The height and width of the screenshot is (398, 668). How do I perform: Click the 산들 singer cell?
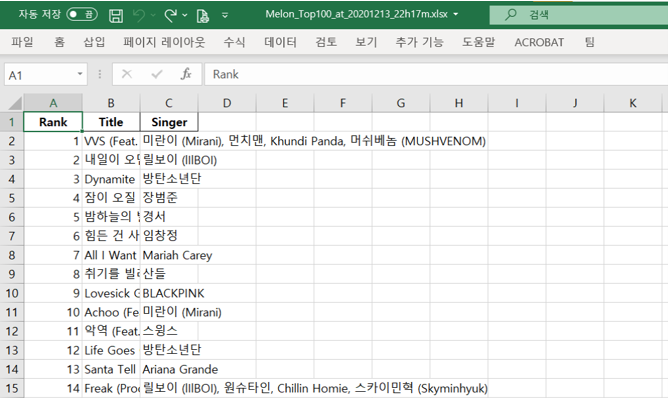click(169, 274)
